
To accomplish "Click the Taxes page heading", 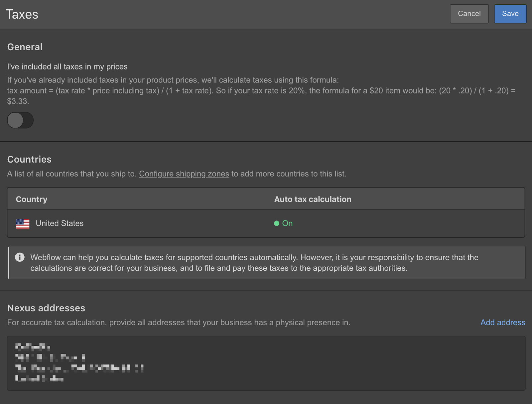I will coord(22,14).
